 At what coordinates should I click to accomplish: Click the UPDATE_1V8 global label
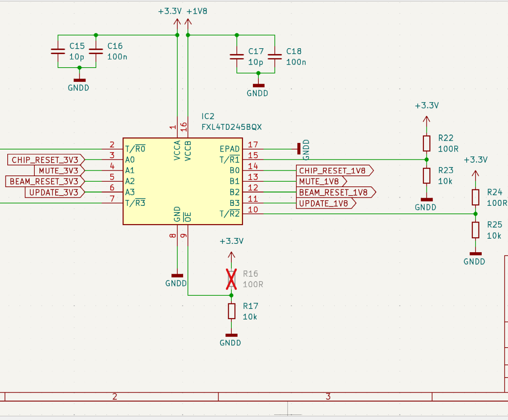click(x=325, y=203)
